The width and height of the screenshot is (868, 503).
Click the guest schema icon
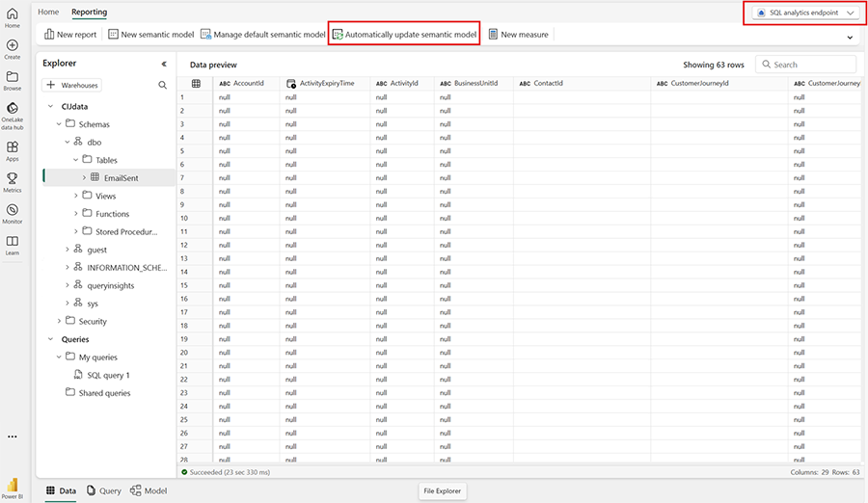pyautogui.click(x=78, y=250)
